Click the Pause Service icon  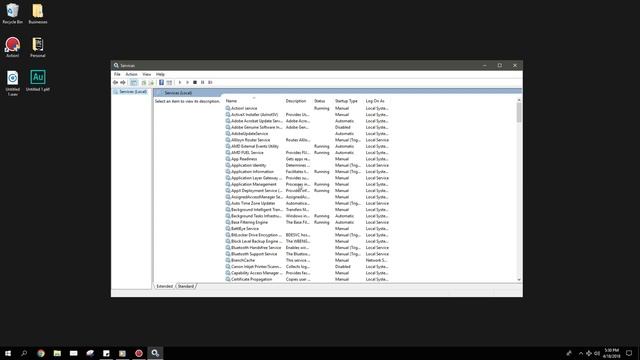pyautogui.click(x=202, y=82)
